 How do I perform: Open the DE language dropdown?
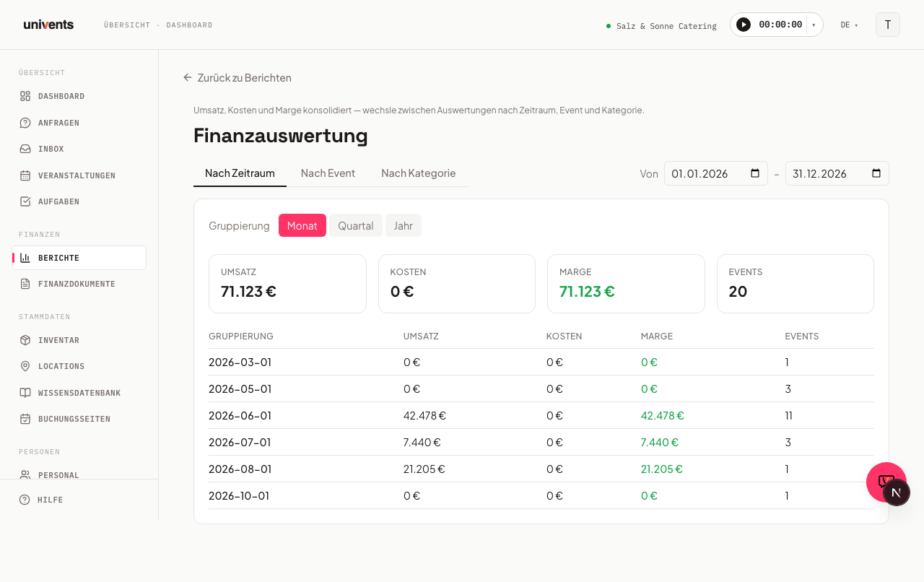tap(850, 25)
